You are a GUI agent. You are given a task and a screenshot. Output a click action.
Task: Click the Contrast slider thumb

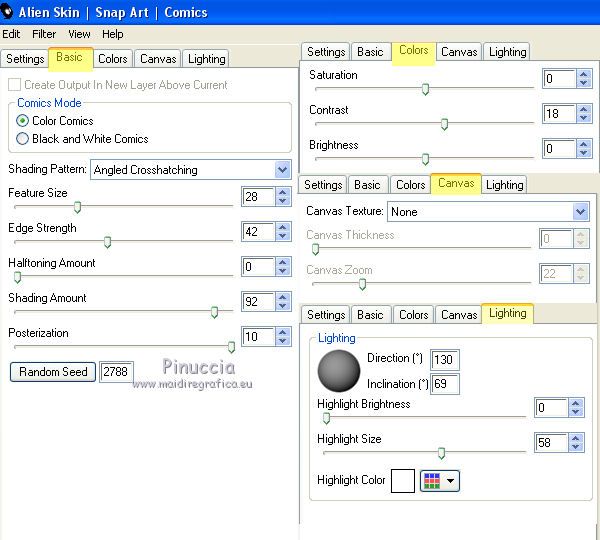pyautogui.click(x=444, y=124)
